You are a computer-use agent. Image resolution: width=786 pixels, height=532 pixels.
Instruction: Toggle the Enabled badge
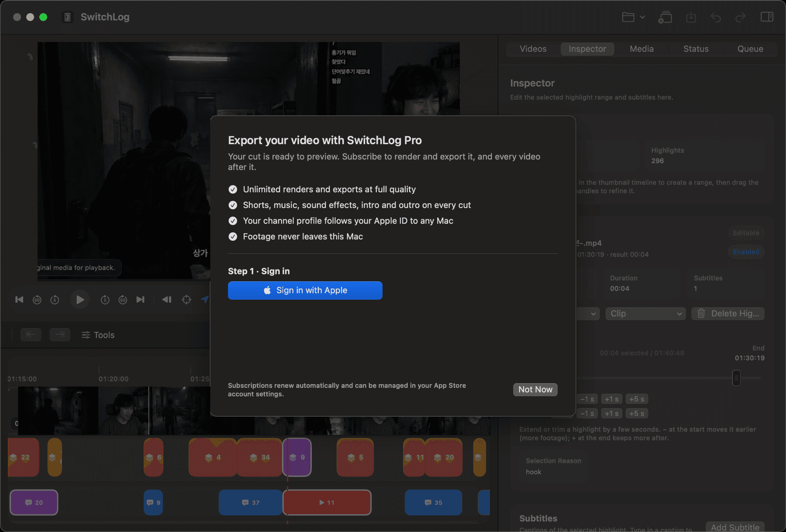point(746,252)
